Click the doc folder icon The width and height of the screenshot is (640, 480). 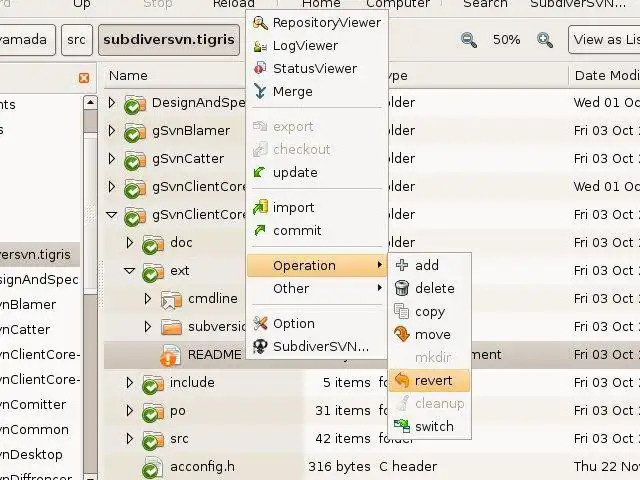click(x=153, y=244)
